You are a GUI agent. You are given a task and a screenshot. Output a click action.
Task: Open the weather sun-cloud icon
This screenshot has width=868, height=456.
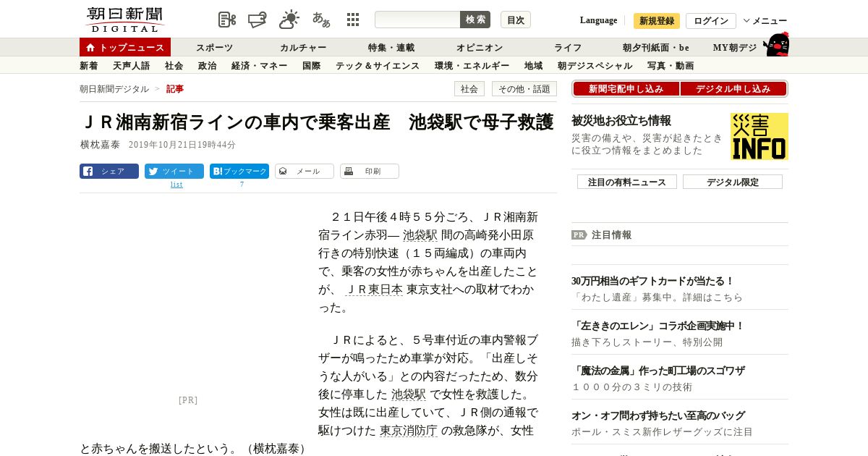pos(289,20)
